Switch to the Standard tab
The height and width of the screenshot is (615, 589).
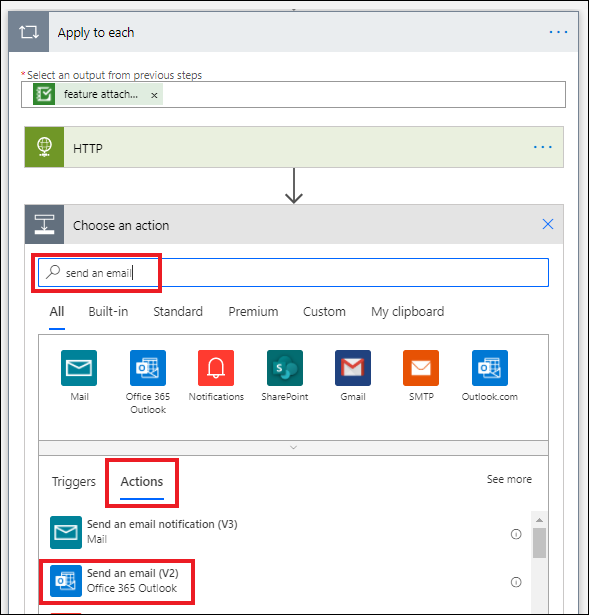178,311
